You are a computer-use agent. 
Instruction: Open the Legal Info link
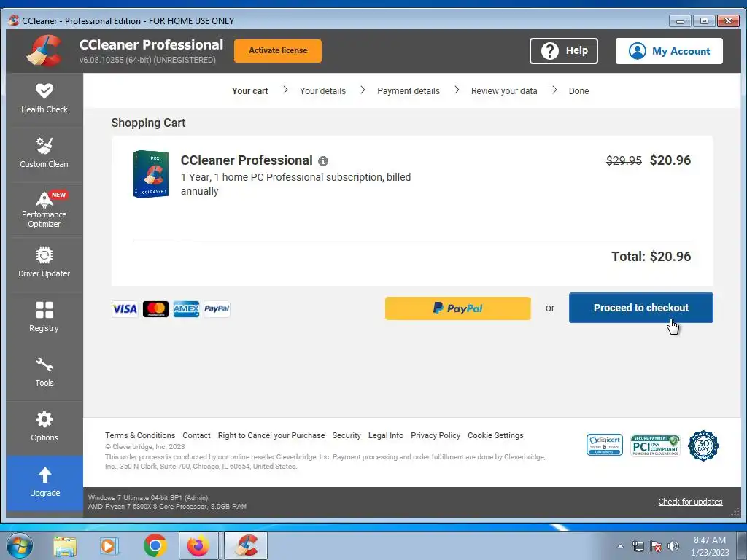point(385,435)
